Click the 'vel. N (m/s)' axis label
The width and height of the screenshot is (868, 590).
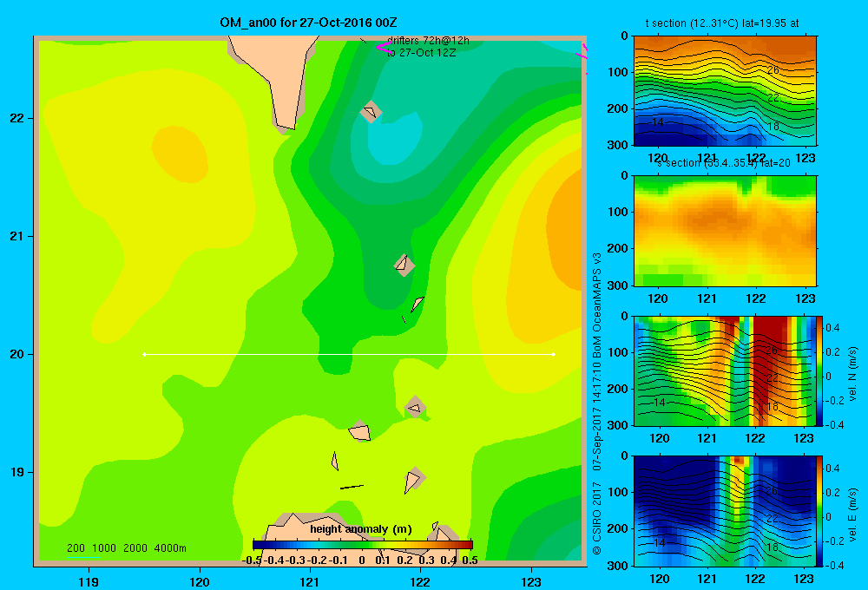point(853,374)
